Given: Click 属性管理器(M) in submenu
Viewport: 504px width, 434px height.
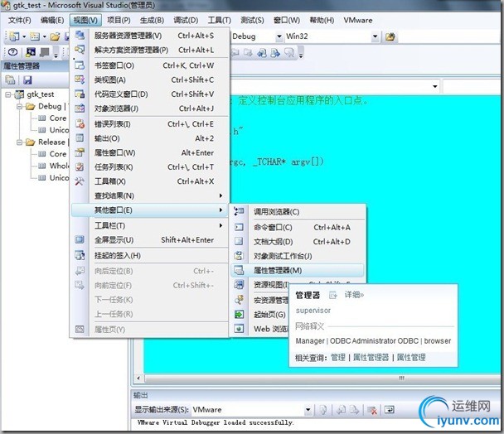Looking at the screenshot, I should coord(298,271).
